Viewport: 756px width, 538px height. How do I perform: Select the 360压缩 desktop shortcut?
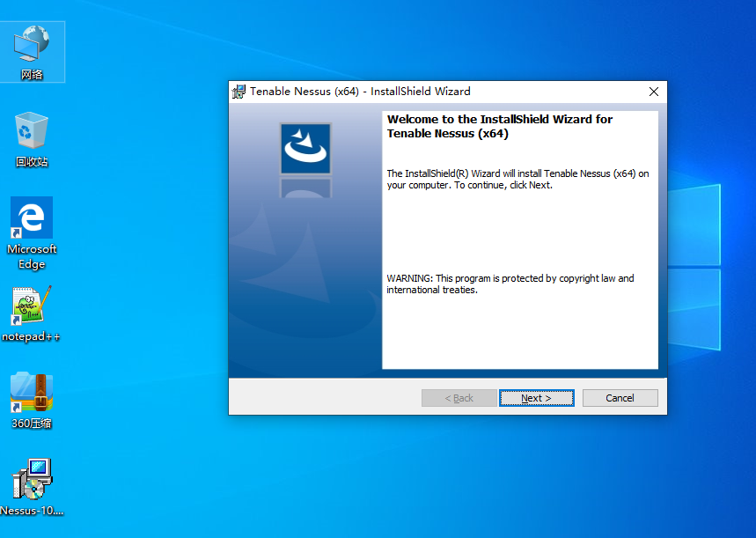32,401
